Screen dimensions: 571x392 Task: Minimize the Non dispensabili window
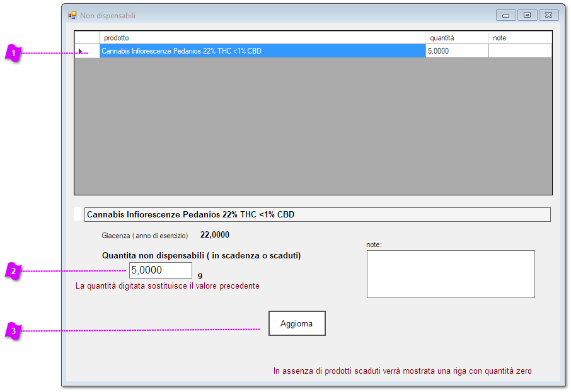click(x=506, y=15)
